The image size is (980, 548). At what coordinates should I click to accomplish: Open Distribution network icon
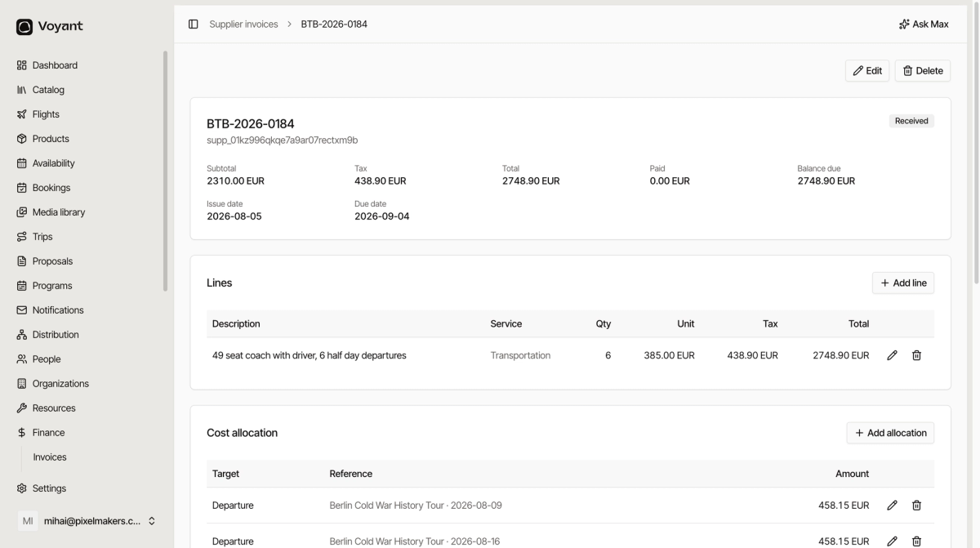(22, 335)
